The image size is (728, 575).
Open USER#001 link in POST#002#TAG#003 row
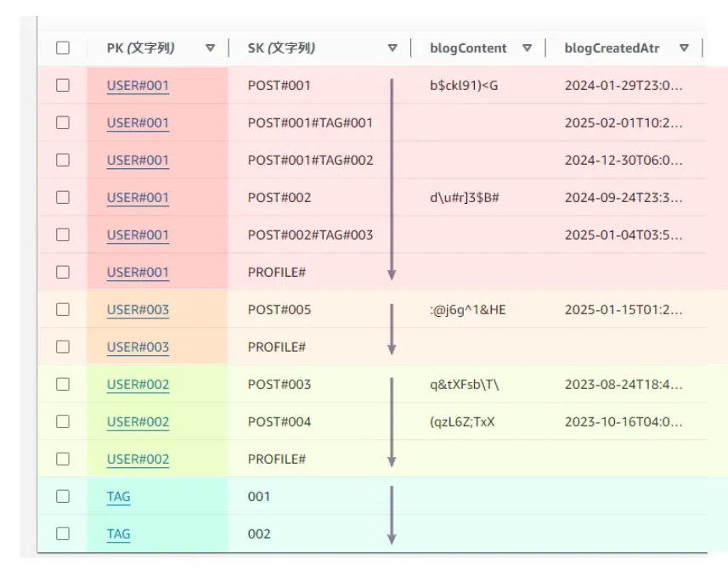click(138, 235)
